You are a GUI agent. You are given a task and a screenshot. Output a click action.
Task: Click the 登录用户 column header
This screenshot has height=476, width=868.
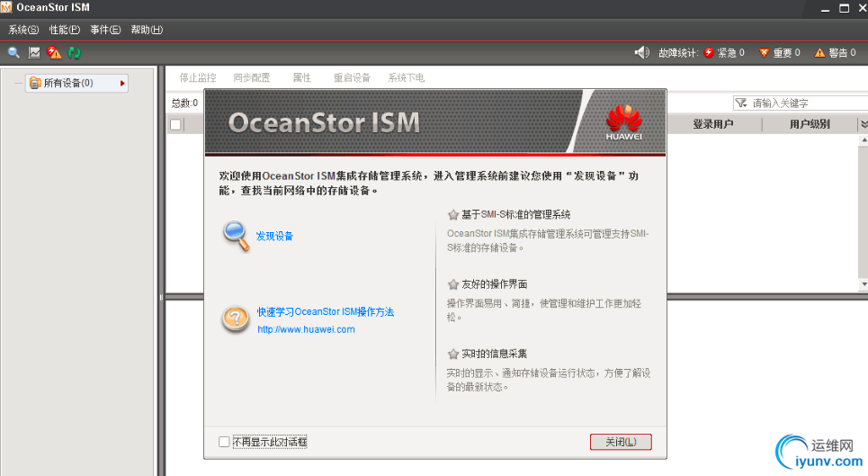coord(713,124)
